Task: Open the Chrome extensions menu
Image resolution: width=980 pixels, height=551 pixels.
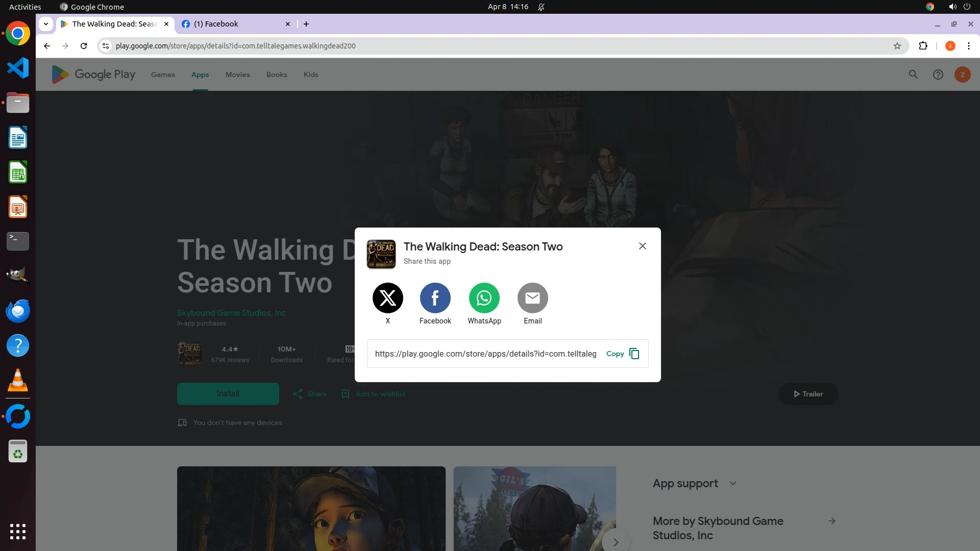Action: pos(923,46)
